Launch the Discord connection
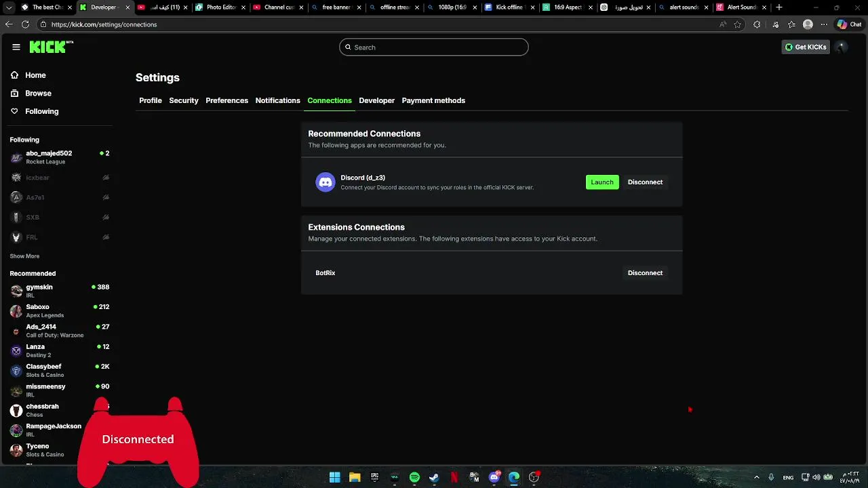Viewport: 868px width, 488px height. (602, 182)
